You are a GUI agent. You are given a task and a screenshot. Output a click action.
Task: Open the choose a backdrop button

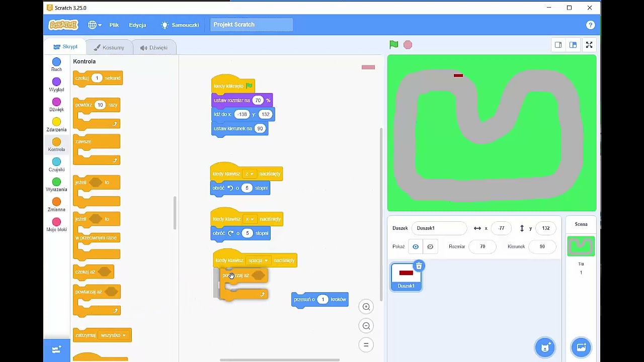(x=581, y=347)
